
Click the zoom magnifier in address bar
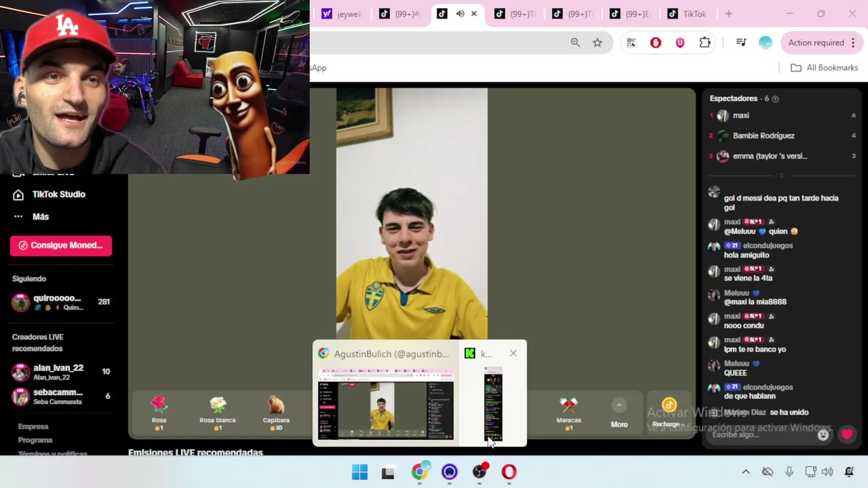(x=575, y=43)
